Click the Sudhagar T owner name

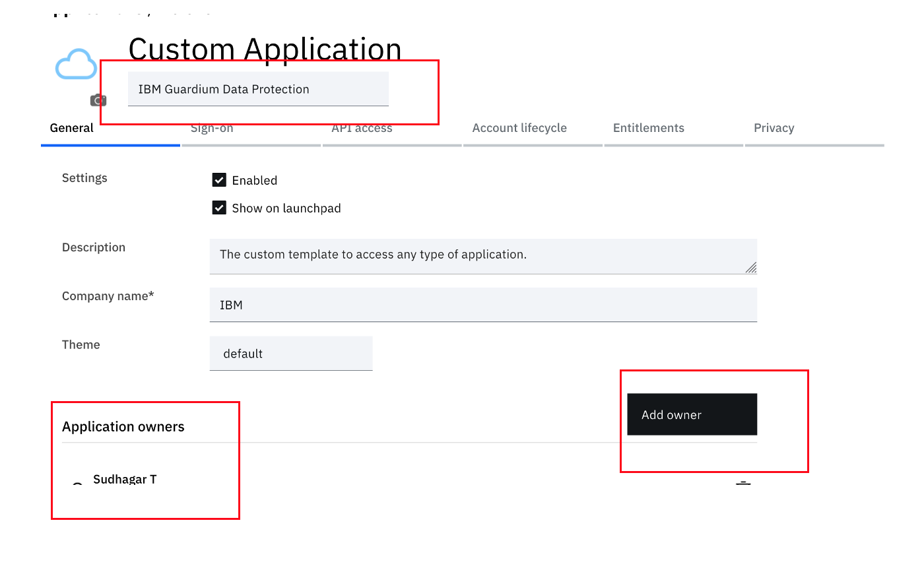(x=125, y=480)
